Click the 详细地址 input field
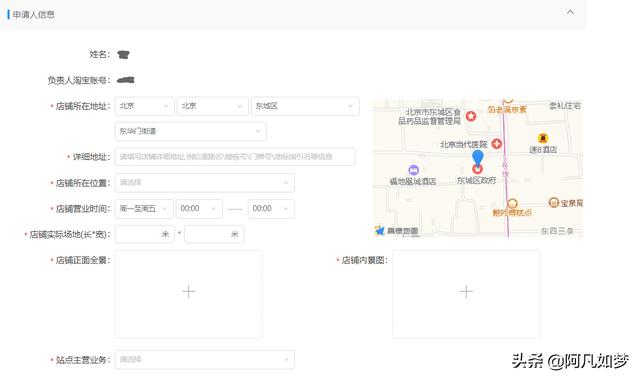The height and width of the screenshot is (380, 640). point(235,157)
